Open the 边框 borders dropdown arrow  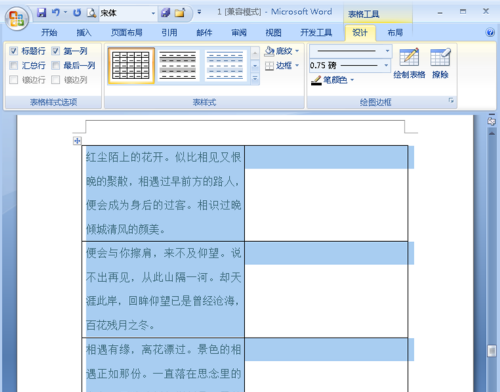click(x=297, y=65)
